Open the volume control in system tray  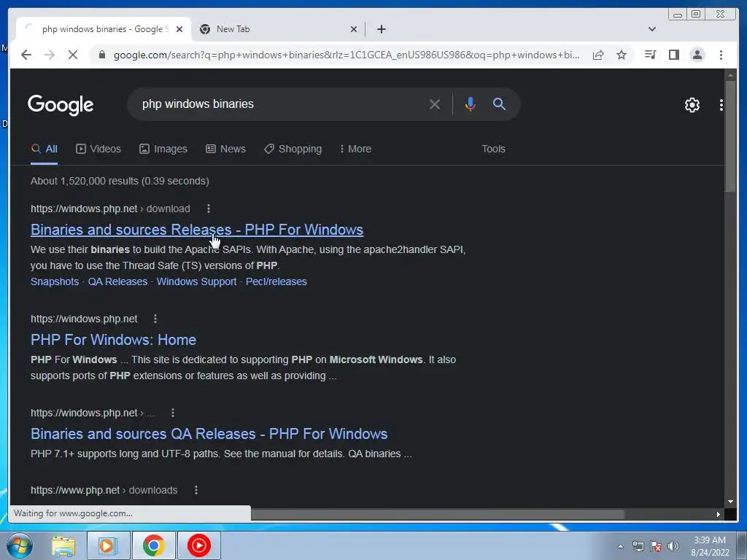point(673,546)
